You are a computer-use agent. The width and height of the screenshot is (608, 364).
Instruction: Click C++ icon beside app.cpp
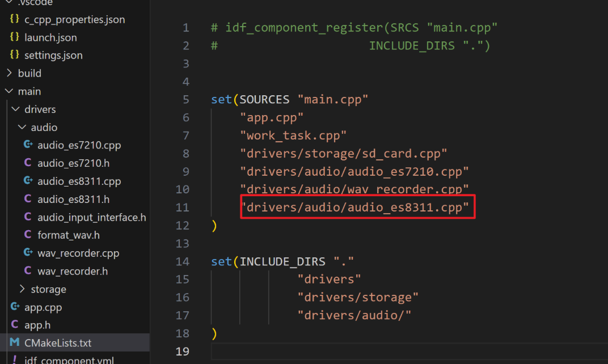click(x=15, y=307)
